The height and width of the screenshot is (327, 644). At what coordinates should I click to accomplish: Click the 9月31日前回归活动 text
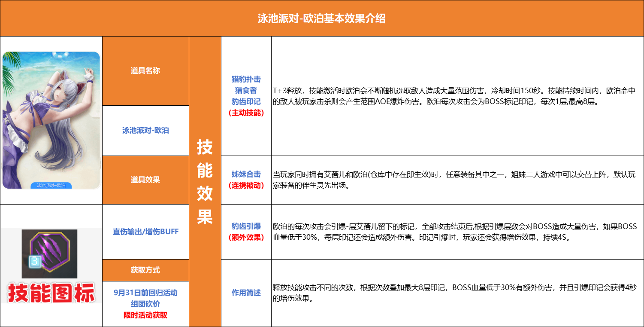coord(145,293)
